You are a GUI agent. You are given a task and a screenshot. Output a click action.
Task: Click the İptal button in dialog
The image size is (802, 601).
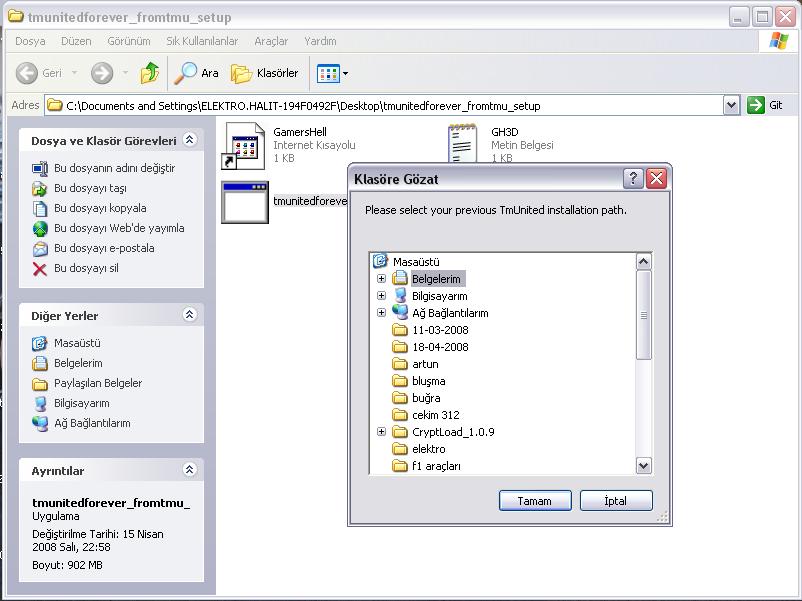616,501
